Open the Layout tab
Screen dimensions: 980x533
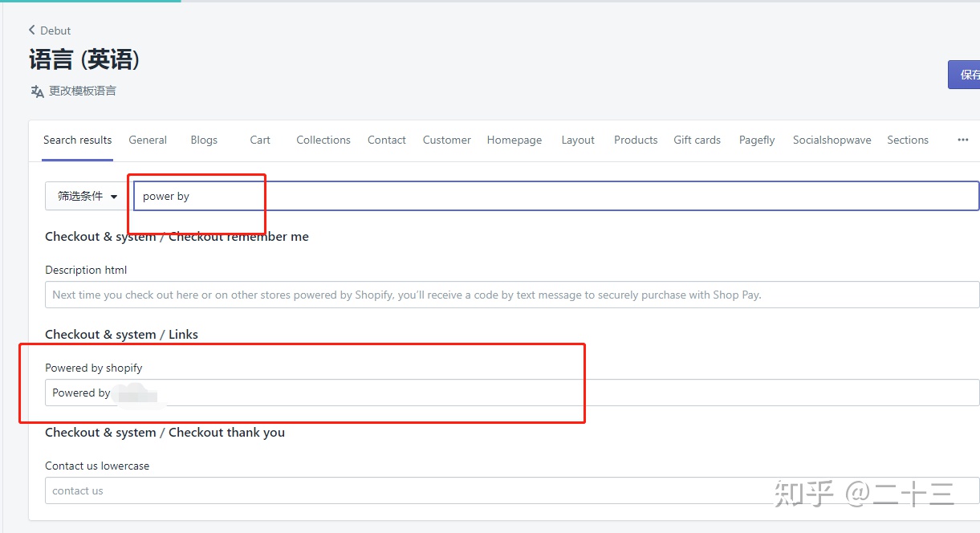click(578, 140)
